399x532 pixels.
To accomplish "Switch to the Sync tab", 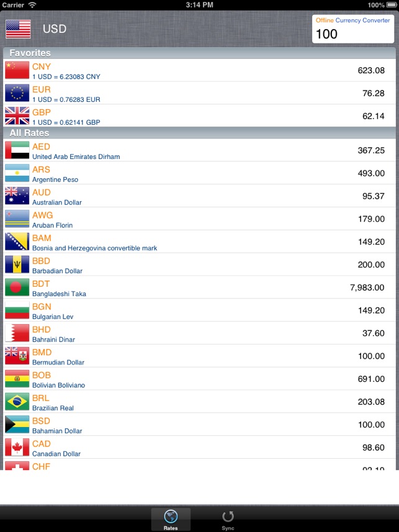I will [x=228, y=520].
